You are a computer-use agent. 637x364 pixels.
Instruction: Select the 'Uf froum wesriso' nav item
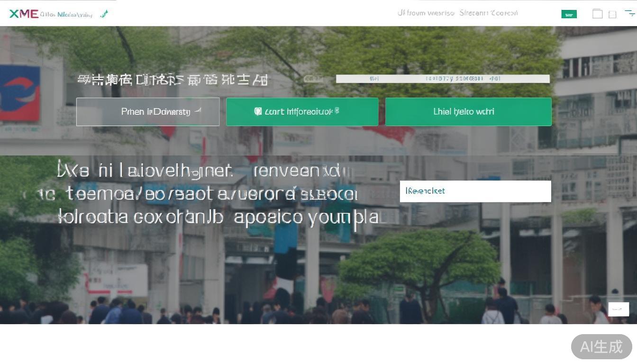coord(425,13)
